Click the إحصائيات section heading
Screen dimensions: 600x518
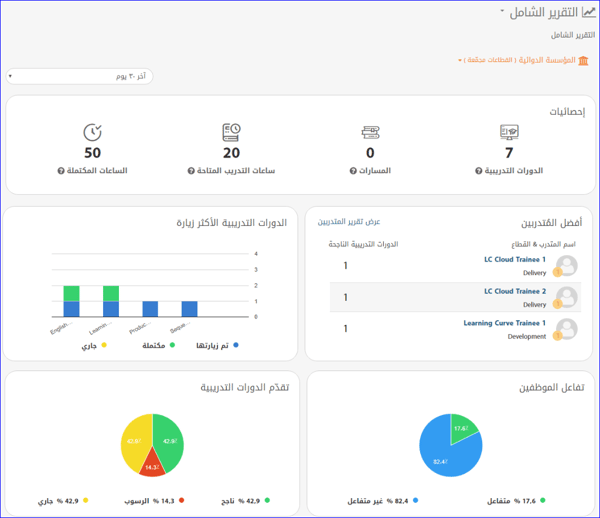567,112
